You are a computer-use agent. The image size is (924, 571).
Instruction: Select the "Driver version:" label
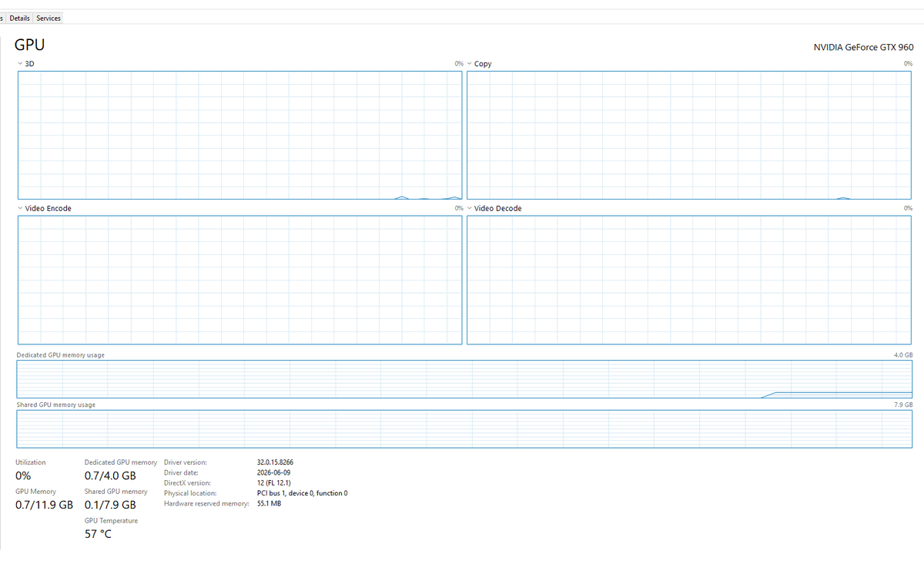pos(186,462)
